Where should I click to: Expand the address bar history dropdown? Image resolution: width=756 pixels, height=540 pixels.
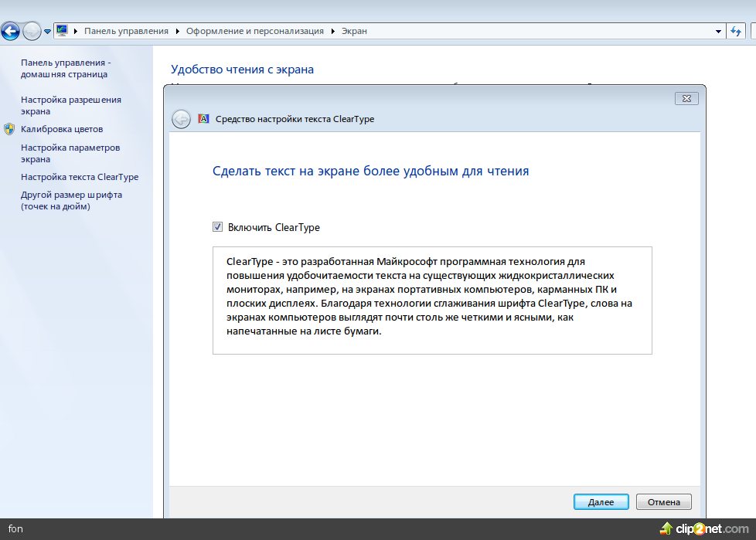[718, 32]
